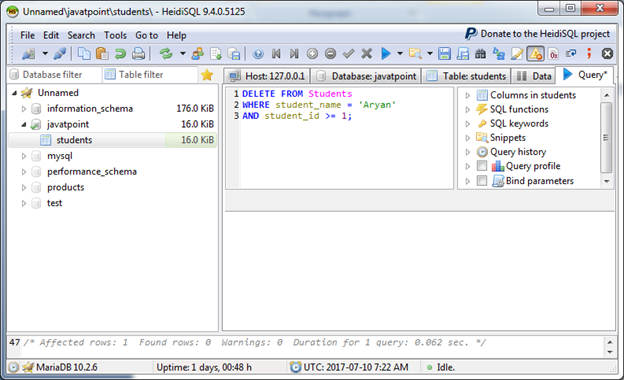The height and width of the screenshot is (380, 624).
Task: Run the query with blue play icon
Action: click(x=385, y=53)
